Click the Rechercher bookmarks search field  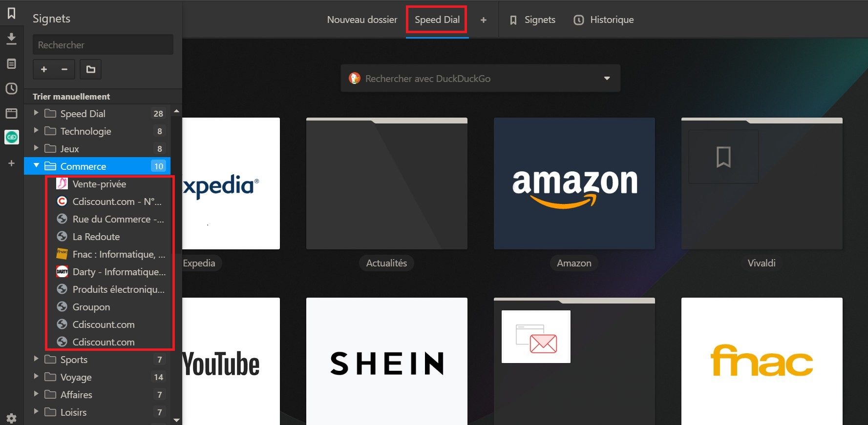point(103,45)
